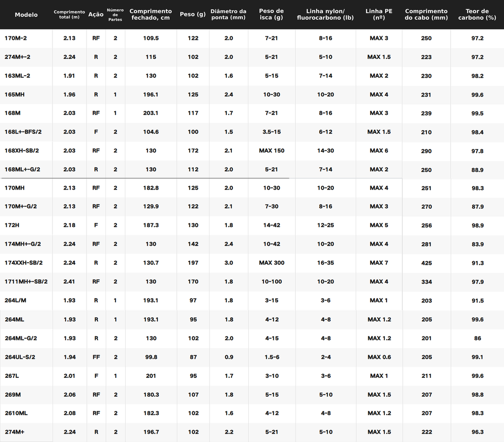Select the MAX 150 lure weight cell
Viewport: 504px width, 442px height.
[x=272, y=151]
